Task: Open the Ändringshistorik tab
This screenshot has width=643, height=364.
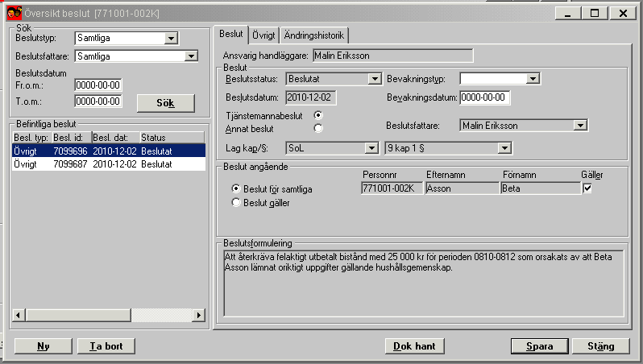Action: [314, 35]
